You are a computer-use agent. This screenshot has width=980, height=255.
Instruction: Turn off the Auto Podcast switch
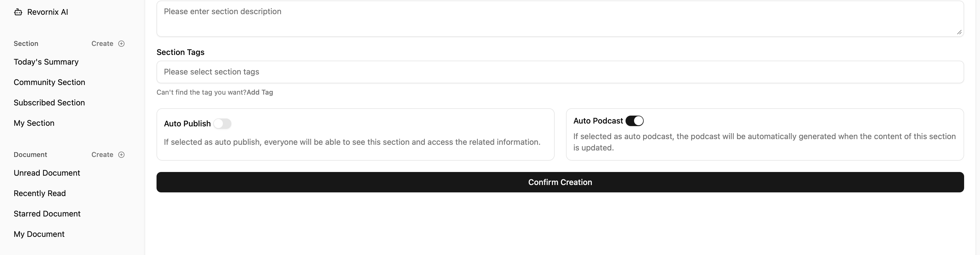(x=634, y=121)
